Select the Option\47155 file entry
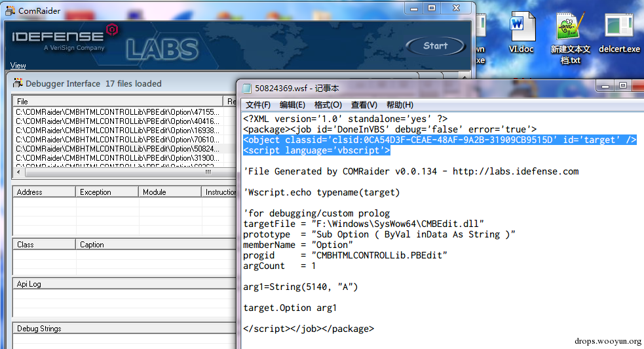This screenshot has width=644, height=349. click(118, 112)
